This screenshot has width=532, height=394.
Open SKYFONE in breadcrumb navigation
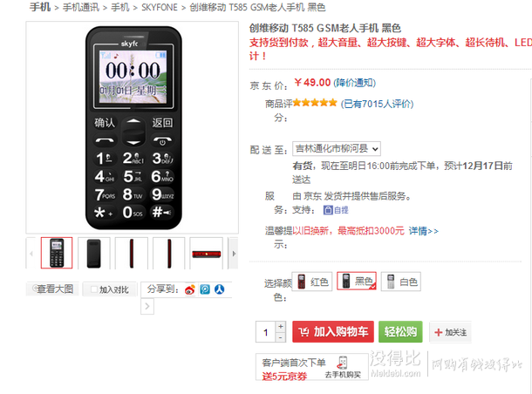159,7
